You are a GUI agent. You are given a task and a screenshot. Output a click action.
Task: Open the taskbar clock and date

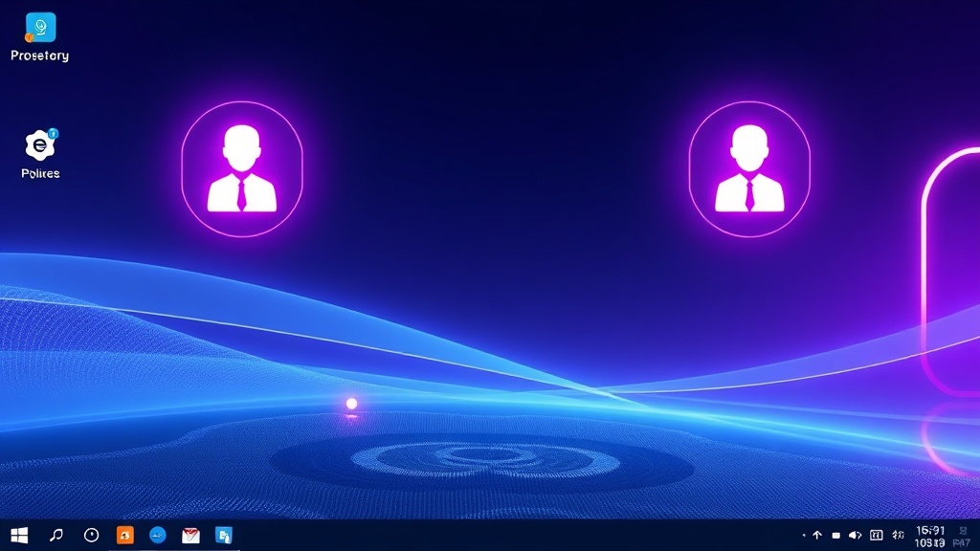click(930, 537)
